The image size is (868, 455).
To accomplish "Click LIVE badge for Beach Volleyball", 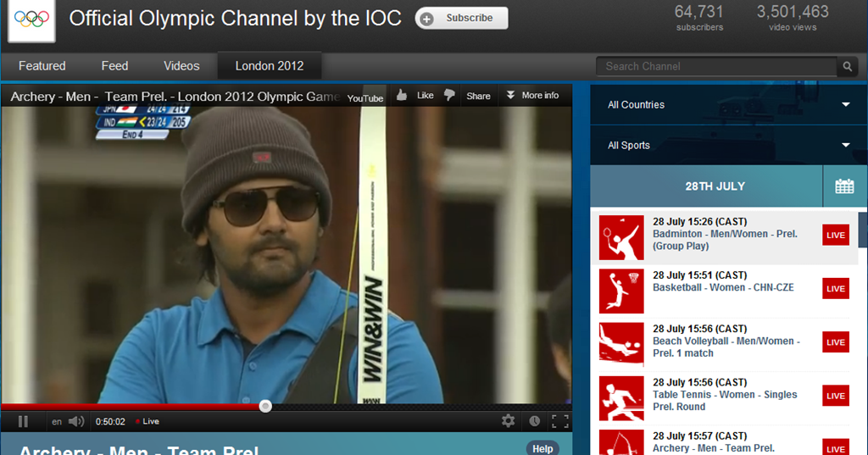I will [835, 342].
